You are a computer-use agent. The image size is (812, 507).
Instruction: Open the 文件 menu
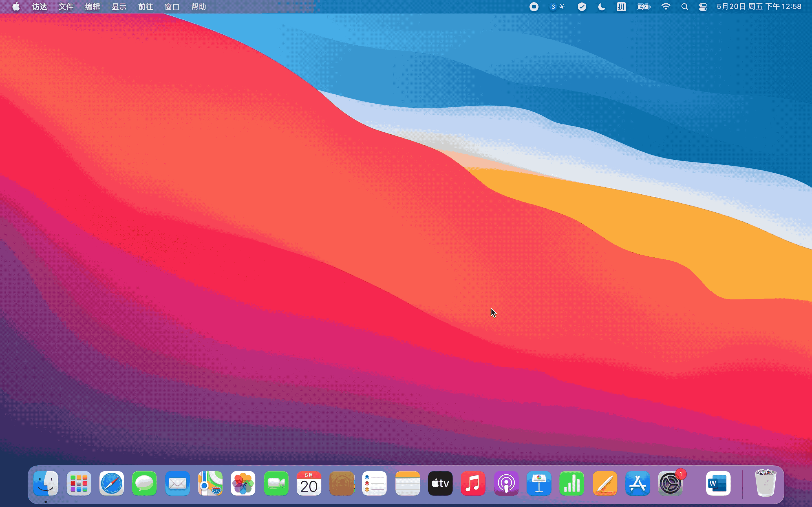click(x=66, y=7)
